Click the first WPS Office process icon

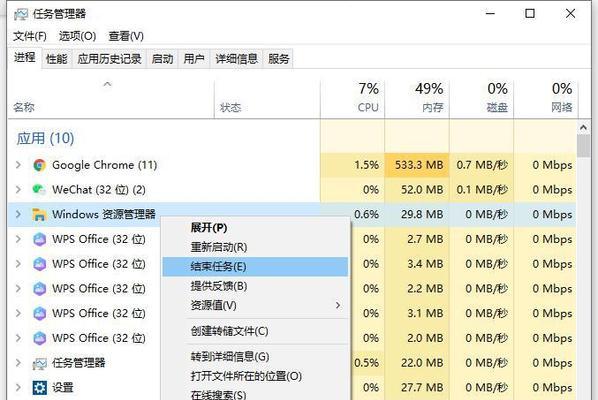[x=40, y=239]
